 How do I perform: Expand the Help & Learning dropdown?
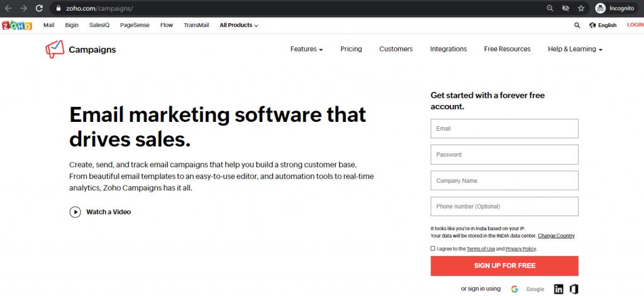click(575, 49)
